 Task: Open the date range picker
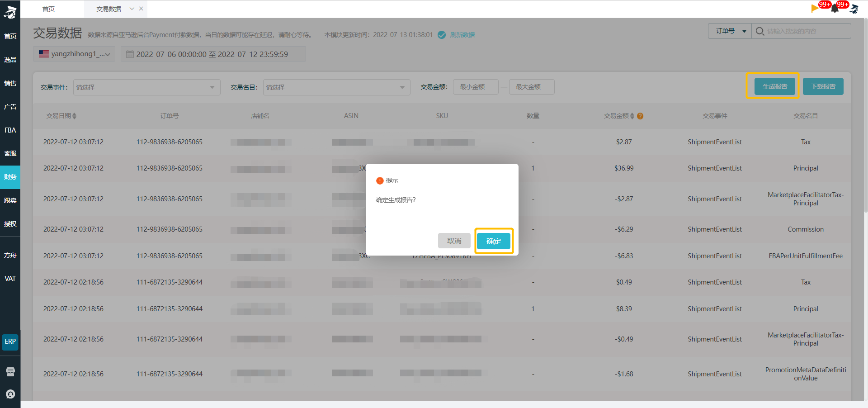(213, 54)
